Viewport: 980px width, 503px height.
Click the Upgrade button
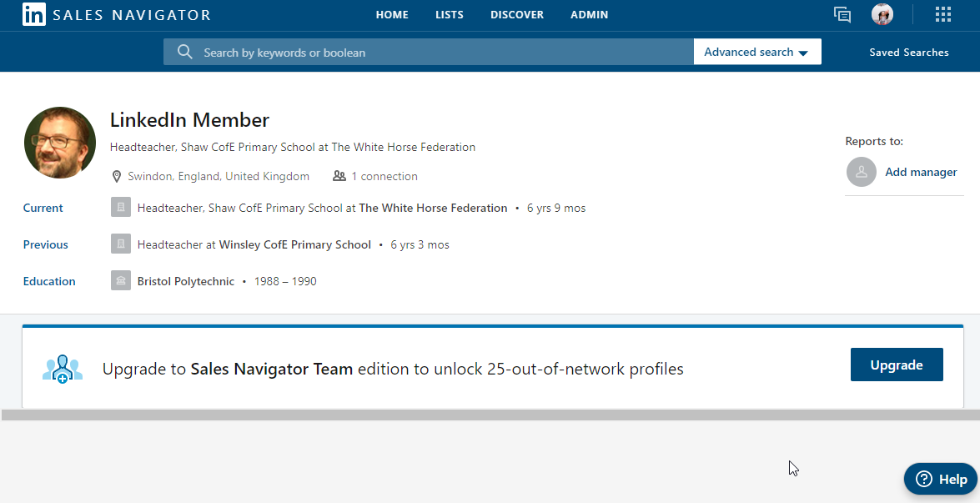click(x=897, y=365)
